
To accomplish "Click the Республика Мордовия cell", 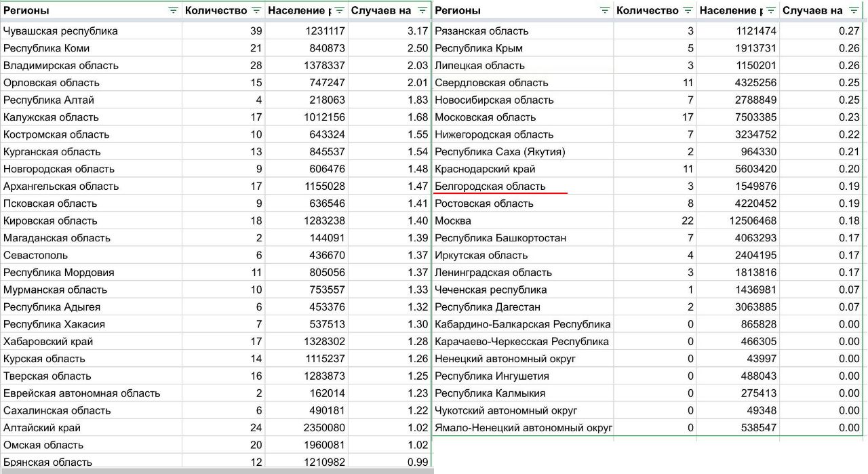I will [x=91, y=273].
